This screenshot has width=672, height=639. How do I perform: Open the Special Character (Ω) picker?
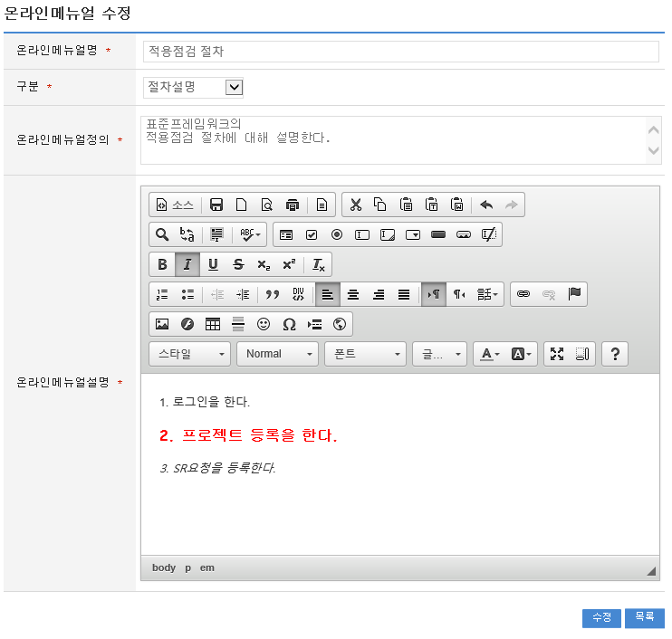coord(289,324)
